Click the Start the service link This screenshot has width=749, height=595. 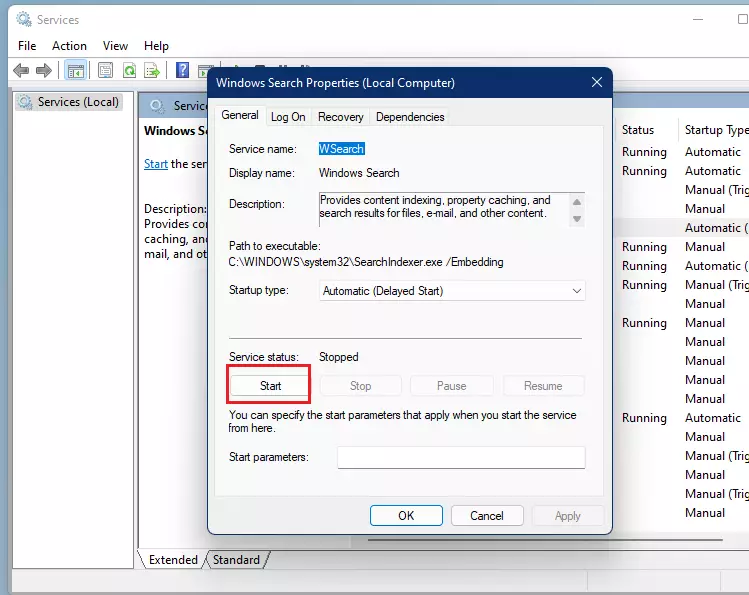[x=156, y=164]
